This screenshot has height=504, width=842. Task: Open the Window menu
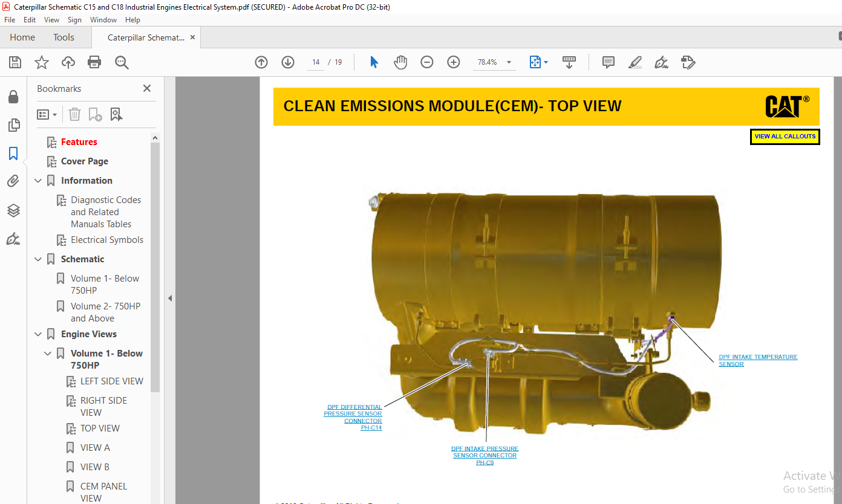(x=103, y=20)
